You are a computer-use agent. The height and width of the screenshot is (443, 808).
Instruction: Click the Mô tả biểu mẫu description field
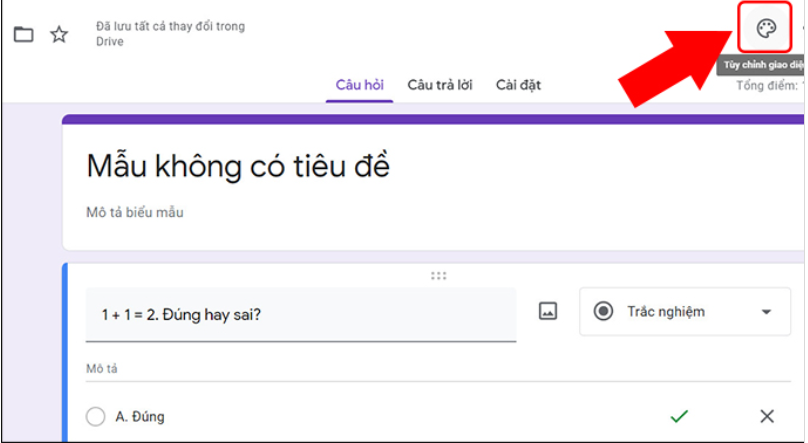[x=134, y=212]
